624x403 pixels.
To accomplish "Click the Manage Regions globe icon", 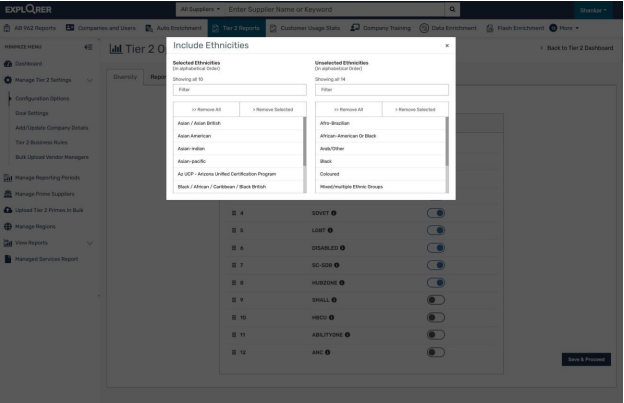I will [8, 227].
